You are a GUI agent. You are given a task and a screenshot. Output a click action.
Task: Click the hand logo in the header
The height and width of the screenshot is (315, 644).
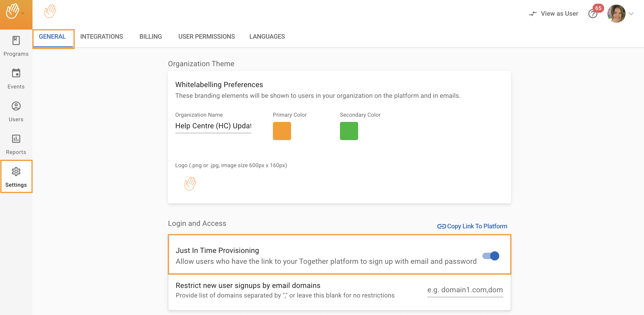coord(50,11)
